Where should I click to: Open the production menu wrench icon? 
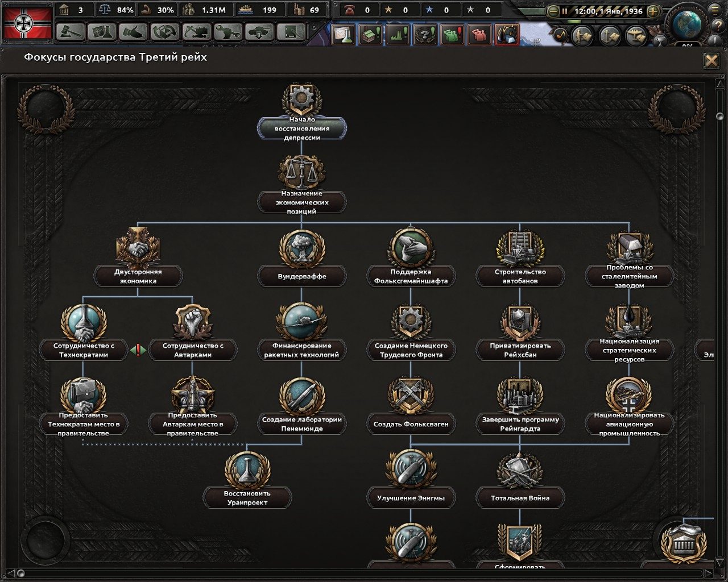[x=227, y=32]
